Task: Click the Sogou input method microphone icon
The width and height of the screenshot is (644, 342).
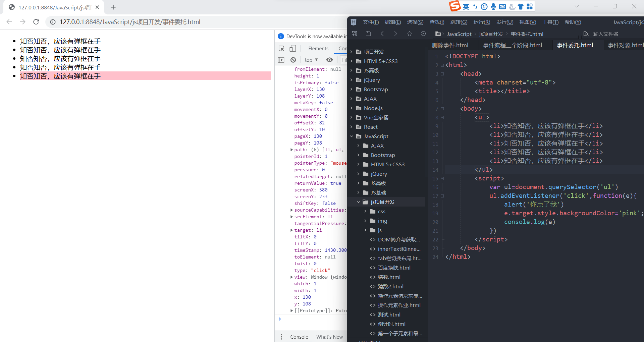Action: click(493, 6)
